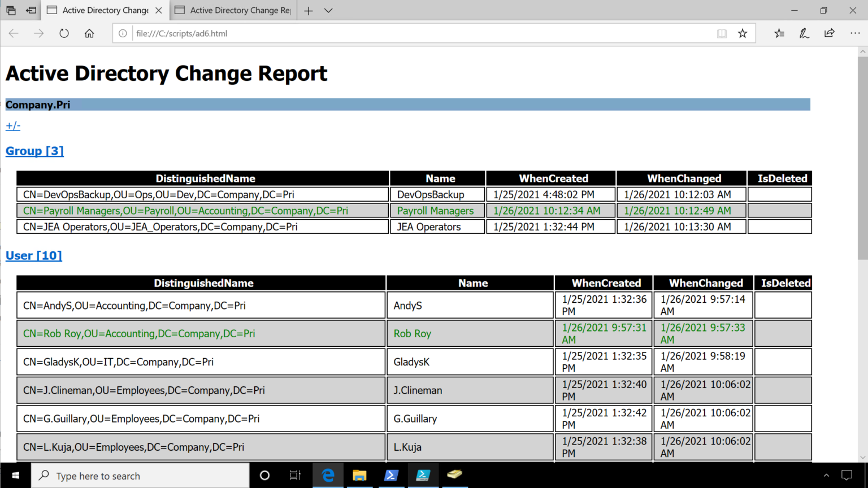
Task: Expand the tab list chevron
Action: [328, 10]
